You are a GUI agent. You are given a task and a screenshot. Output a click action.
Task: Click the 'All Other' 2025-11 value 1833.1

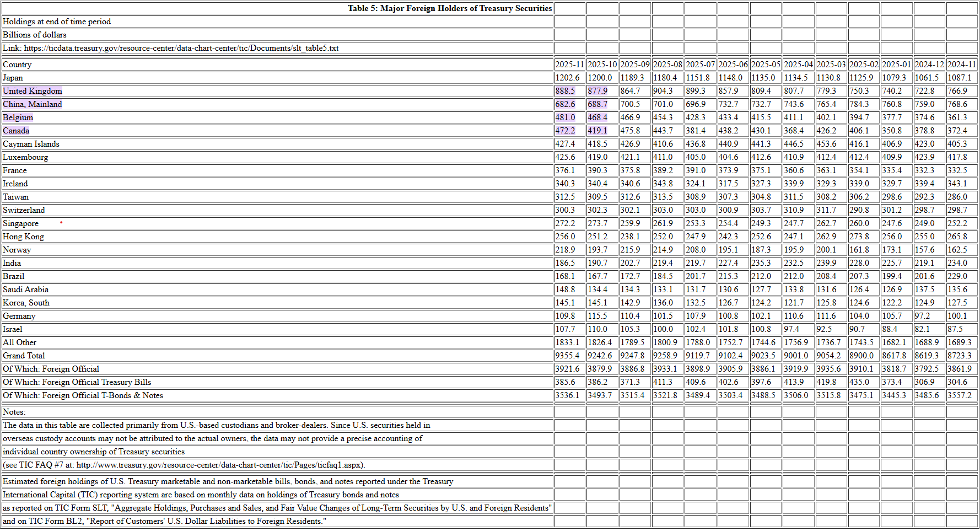pyautogui.click(x=568, y=342)
